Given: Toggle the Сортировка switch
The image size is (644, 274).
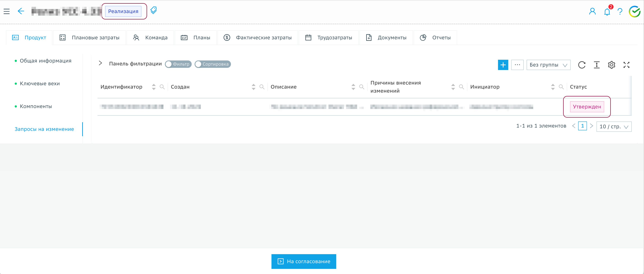Looking at the screenshot, I should click(x=213, y=64).
